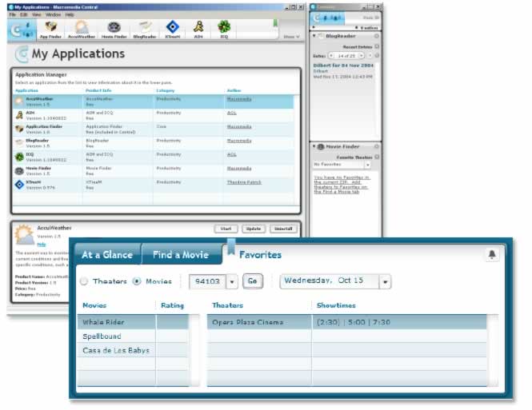Image resolution: width=532 pixels, height=410 pixels.
Task: Select the Spellbound movie row
Action: pyautogui.click(x=133, y=336)
